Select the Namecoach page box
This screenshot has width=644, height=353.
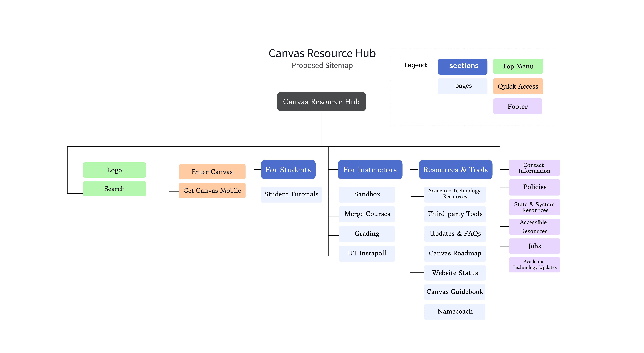point(455,312)
